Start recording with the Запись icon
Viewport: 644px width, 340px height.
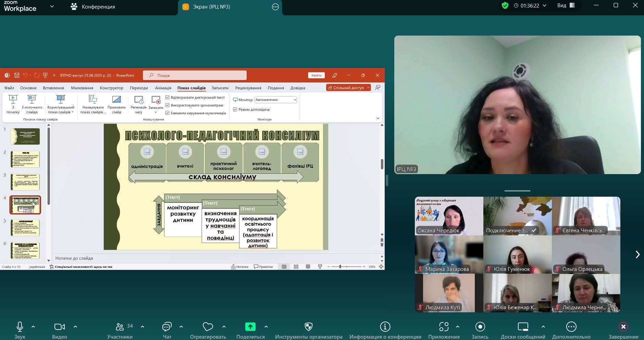pyautogui.click(x=480, y=327)
